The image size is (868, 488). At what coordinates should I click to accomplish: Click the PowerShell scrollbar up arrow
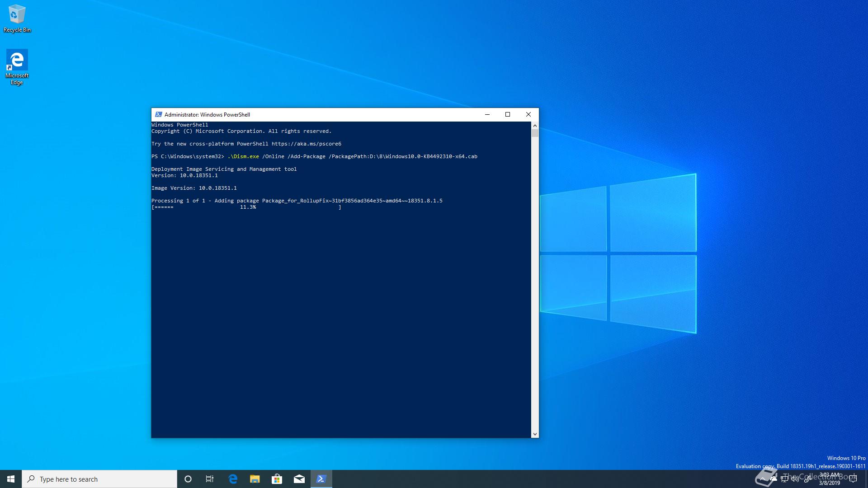tap(535, 126)
